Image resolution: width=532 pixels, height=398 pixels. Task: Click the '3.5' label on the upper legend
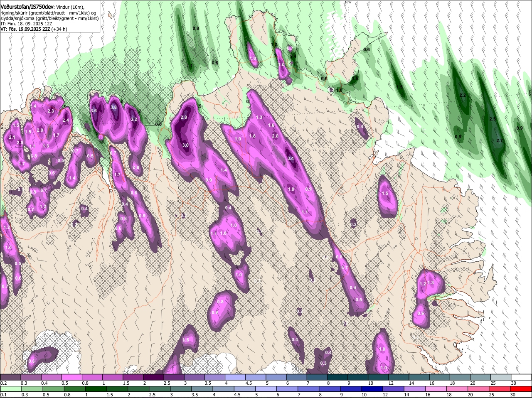pyautogui.click(x=208, y=383)
